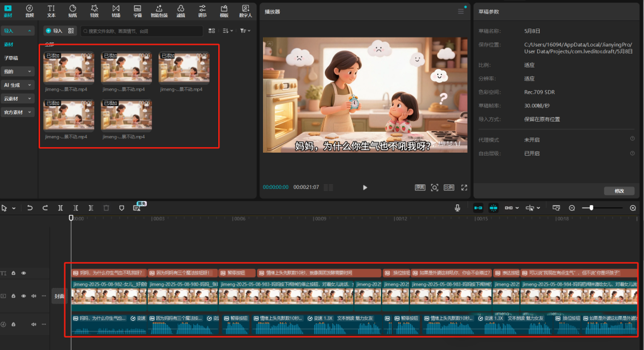
Task: Toggle main track magnet snapping
Action: (478, 208)
